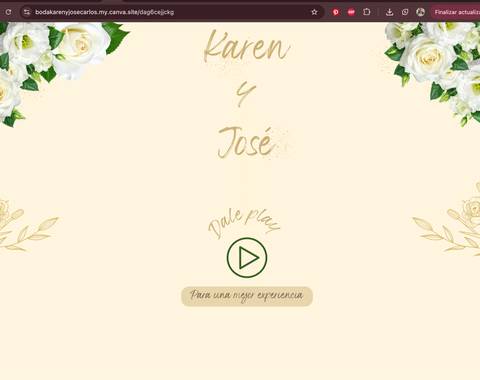Click the 'Karen' name heading

click(x=247, y=46)
